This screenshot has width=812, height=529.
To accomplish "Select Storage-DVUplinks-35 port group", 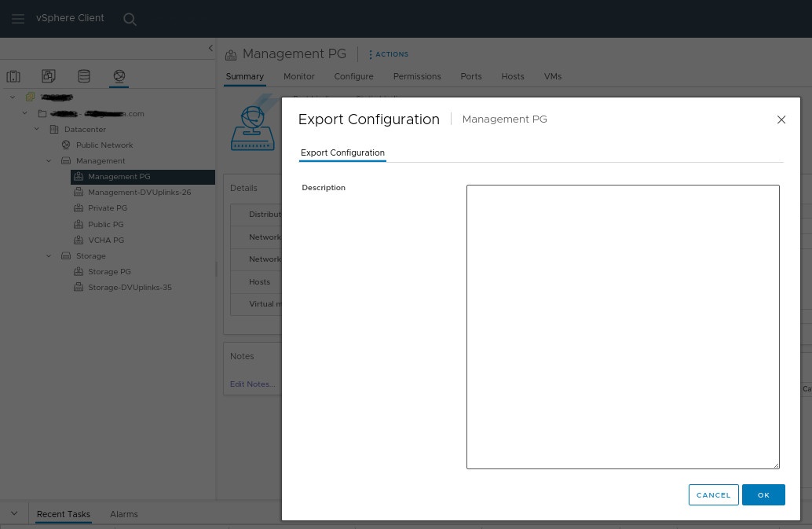I will tap(130, 288).
